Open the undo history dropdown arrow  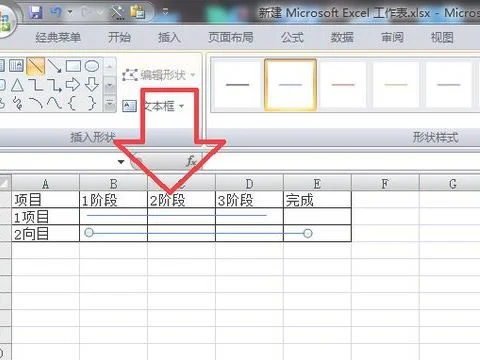(70, 12)
